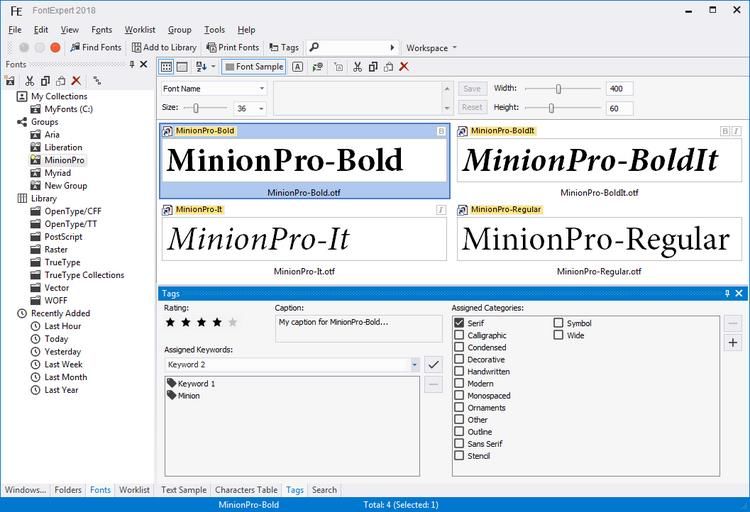Viewport: 750px width, 512px height.
Task: Open the Worklist menu
Action: pyautogui.click(x=140, y=30)
